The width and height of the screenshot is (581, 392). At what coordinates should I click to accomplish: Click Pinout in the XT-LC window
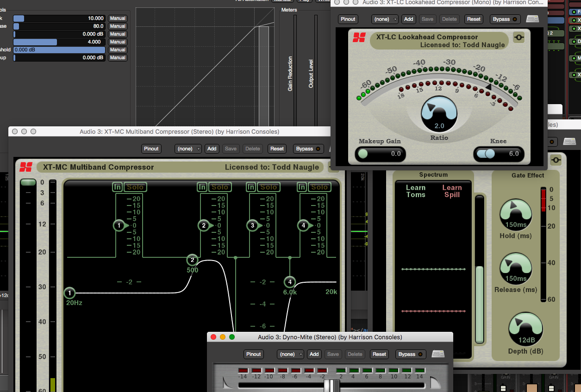point(348,19)
